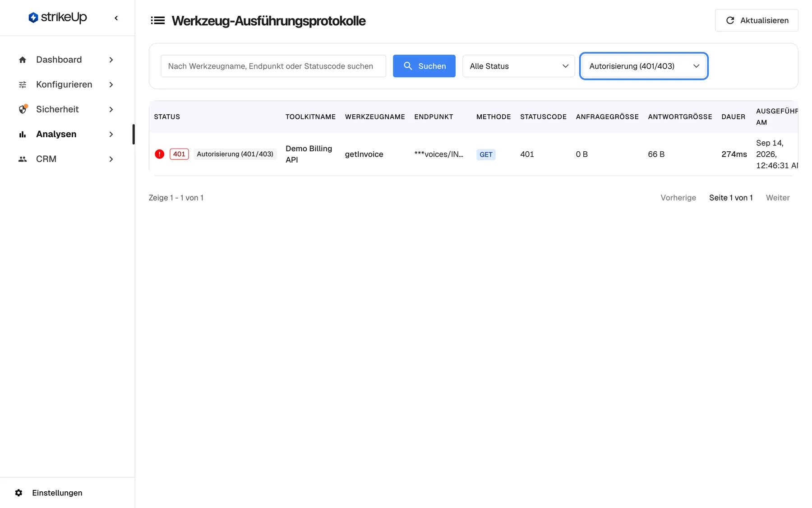Screen dimensions: 812x508
Task: Click the Demo Billing API cell
Action: [x=309, y=154]
